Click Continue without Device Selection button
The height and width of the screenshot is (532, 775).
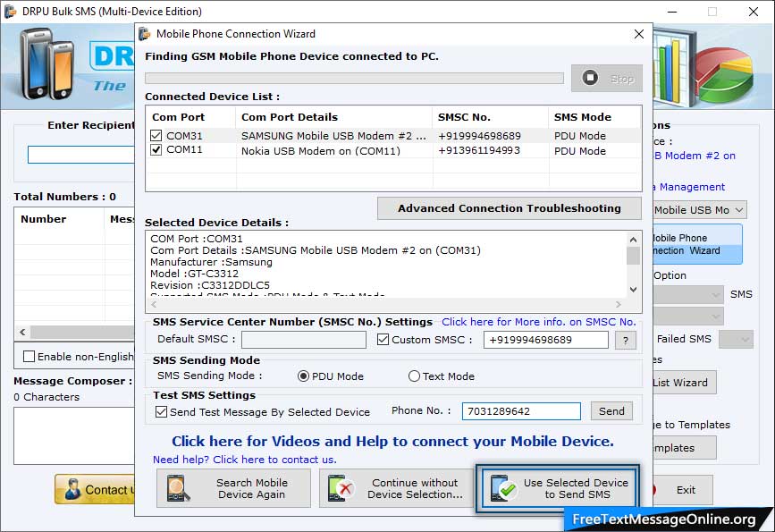[x=396, y=488]
